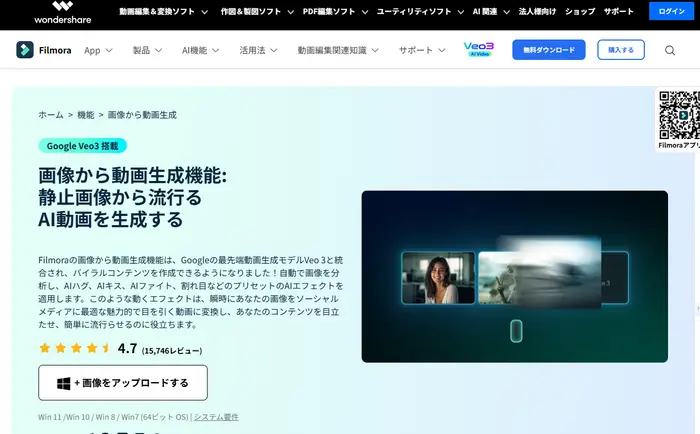Viewport: 700px width, 434px height.
Task: Click the portrait image in the preview
Action: [x=437, y=277]
